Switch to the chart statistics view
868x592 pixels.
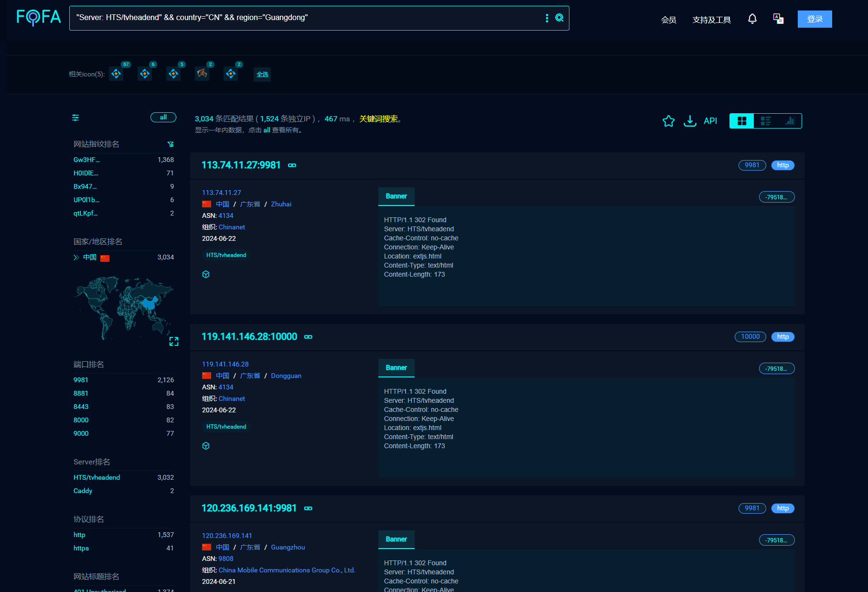(x=790, y=121)
